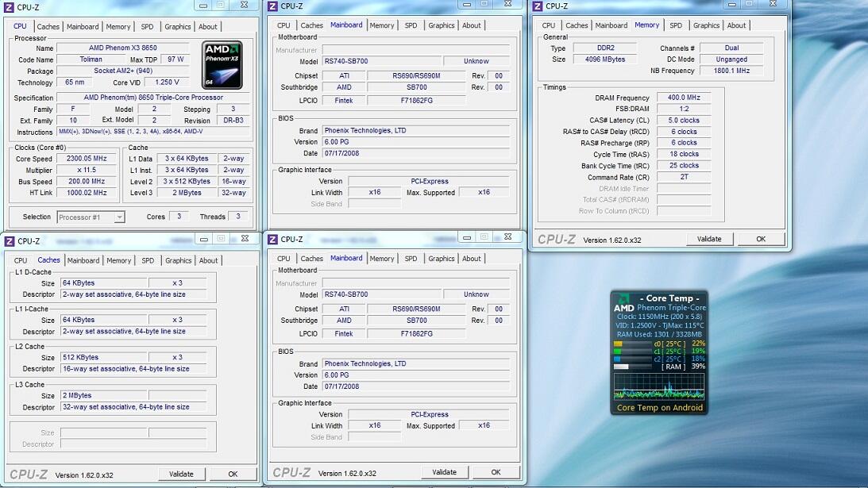868x488 pixels.
Task: Click L2 Cache size 512 KBytes in Caches window
Action: (103, 357)
